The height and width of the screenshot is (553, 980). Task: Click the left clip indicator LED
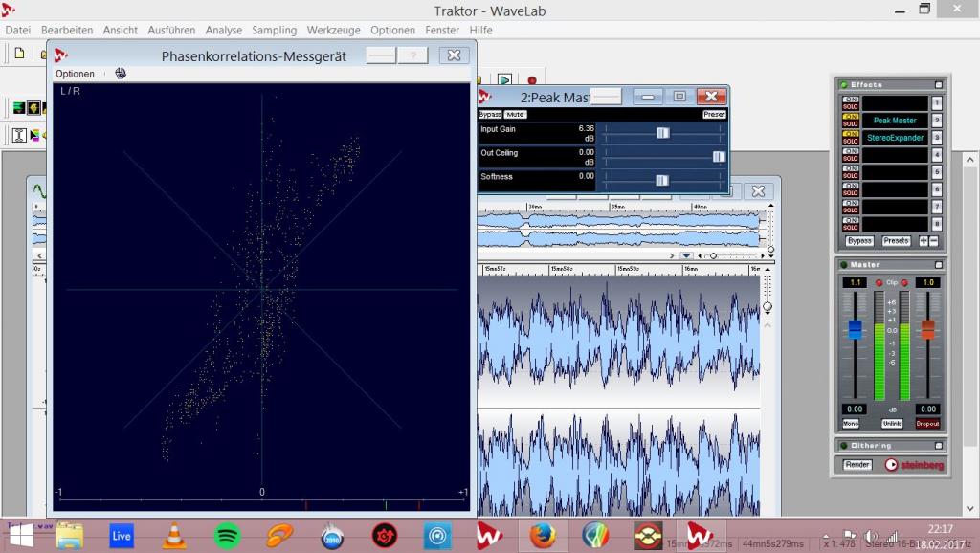pos(879,283)
